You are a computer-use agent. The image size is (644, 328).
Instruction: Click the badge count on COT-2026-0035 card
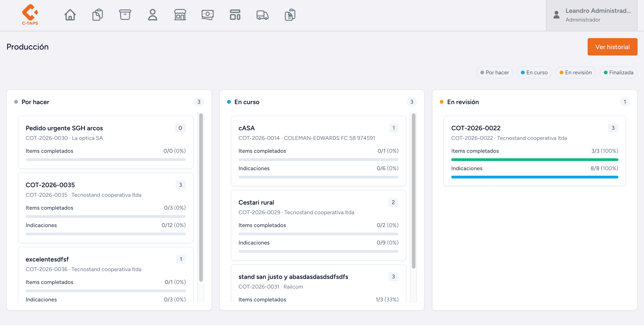coord(181,185)
